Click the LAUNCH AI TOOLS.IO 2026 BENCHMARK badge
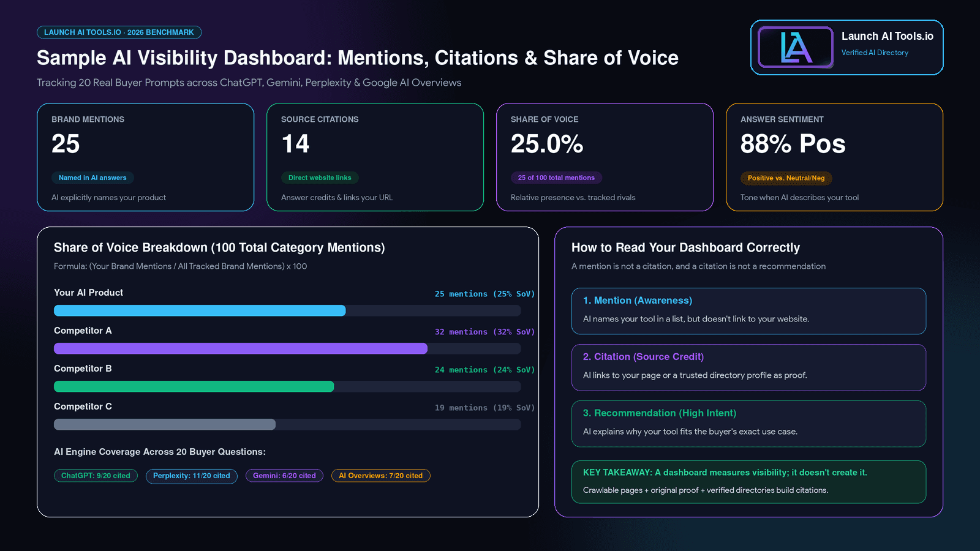The image size is (980, 551). click(119, 32)
